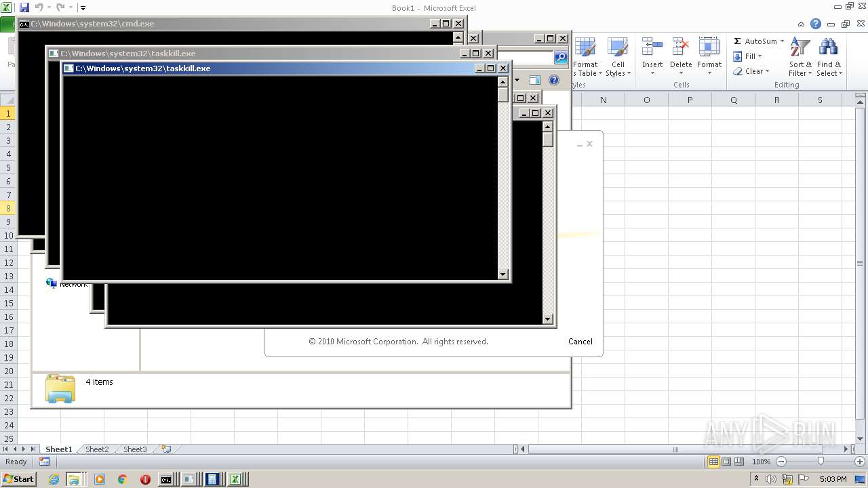Go to last sheet using tab navigation arrow
Image resolution: width=868 pixels, height=488 pixels.
(x=33, y=449)
